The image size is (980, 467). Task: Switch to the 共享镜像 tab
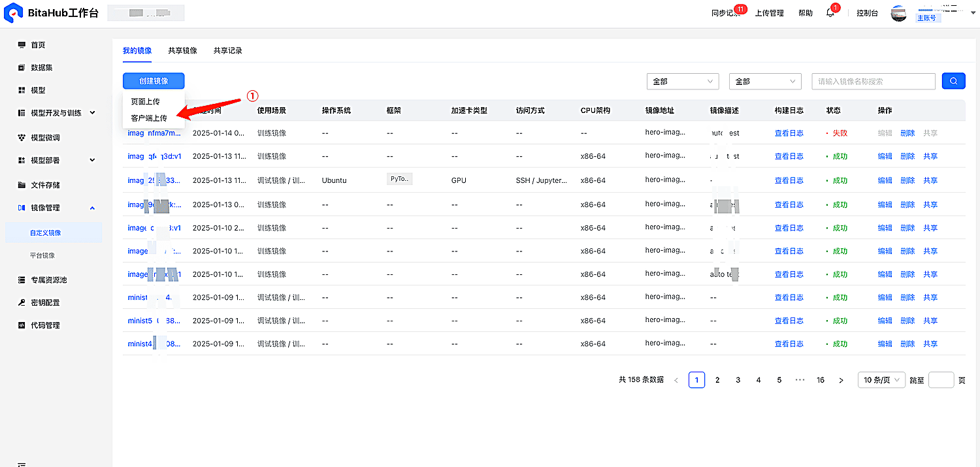click(x=182, y=50)
